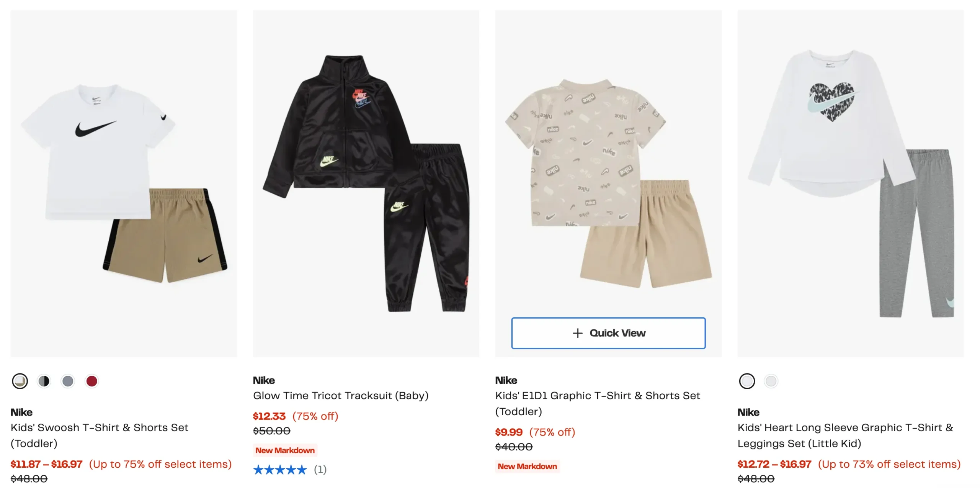Select the khaki color swatch for Swoosh set
Image resolution: width=980 pixels, height=488 pixels.
(20, 381)
